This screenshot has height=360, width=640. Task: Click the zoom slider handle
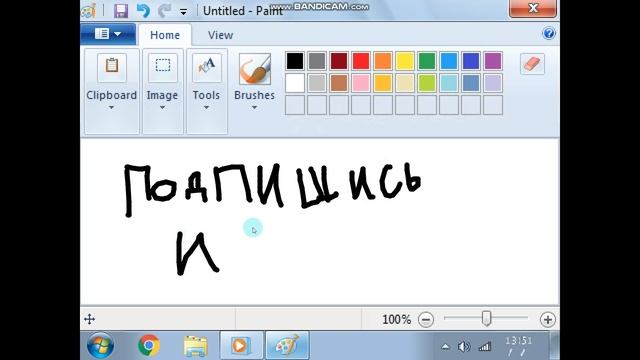click(486, 318)
